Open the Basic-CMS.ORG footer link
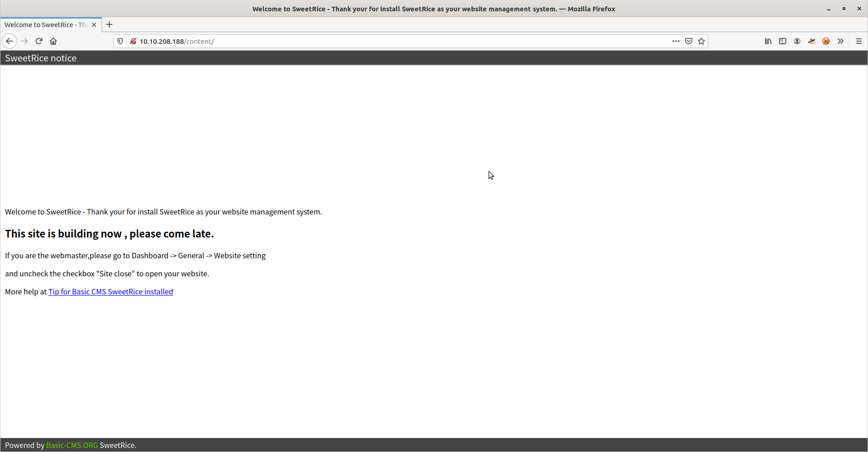This screenshot has height=452, width=868. [x=72, y=445]
